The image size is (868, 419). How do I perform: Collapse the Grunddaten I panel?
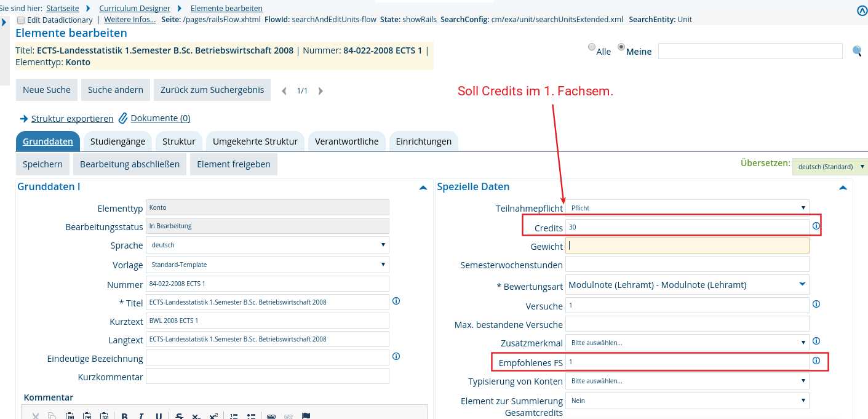[x=423, y=188]
